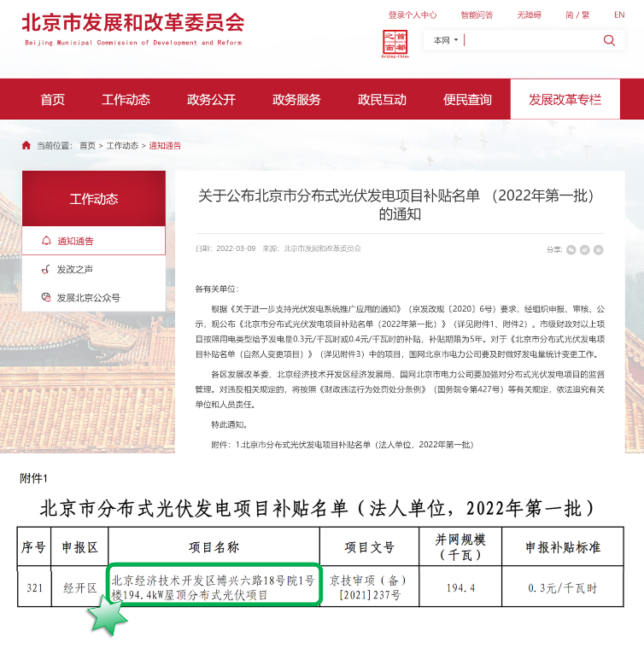Viewport: 644px width, 654px height.
Task: Open 政务公开 navigation menu
Action: click(x=211, y=99)
